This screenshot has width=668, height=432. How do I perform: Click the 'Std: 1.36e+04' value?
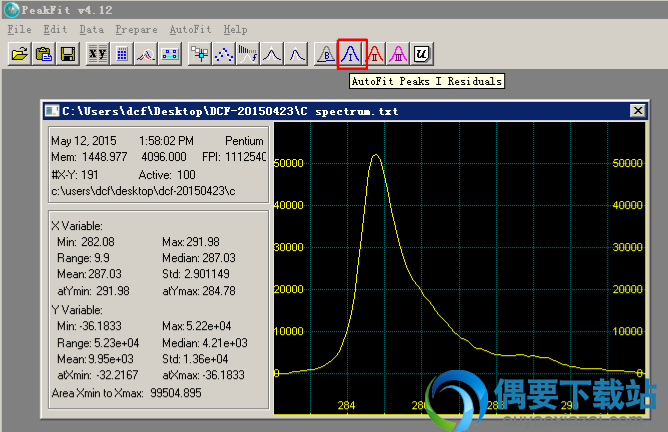(195, 359)
